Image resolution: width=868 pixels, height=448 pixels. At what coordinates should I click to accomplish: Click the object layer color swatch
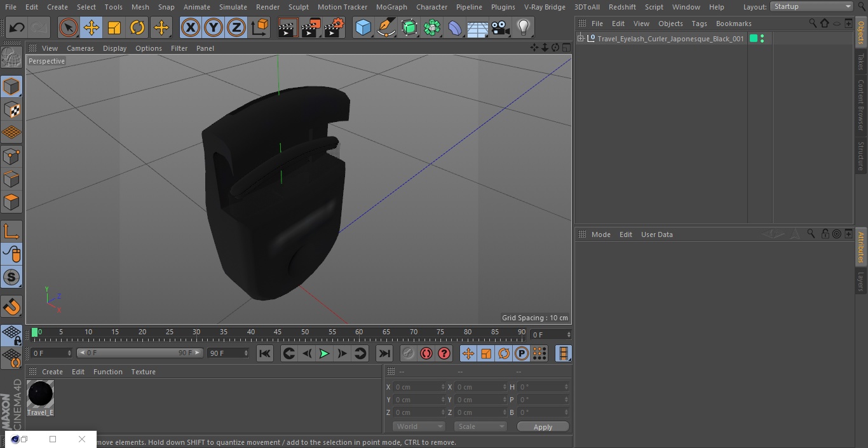click(753, 39)
